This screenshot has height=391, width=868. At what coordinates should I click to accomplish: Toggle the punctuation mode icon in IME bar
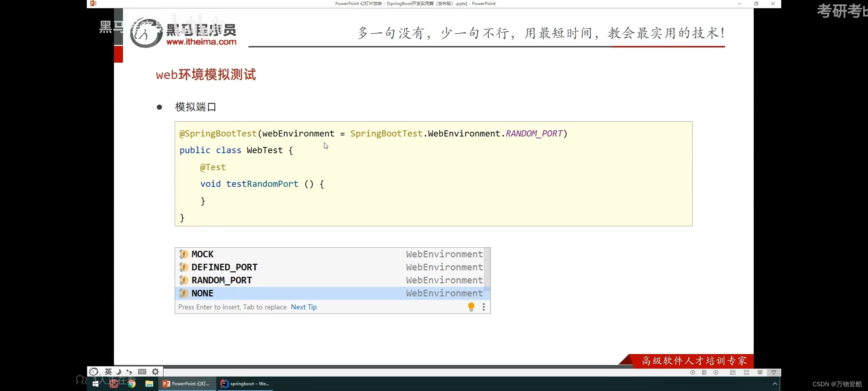[129, 371]
